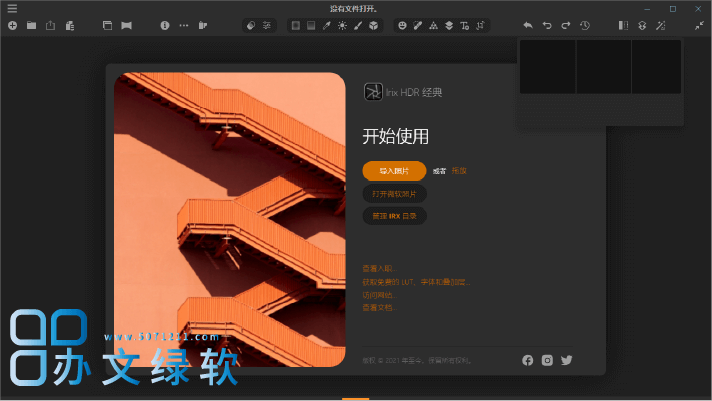Click the sun brightness icon
This screenshot has width=712, height=401.
point(342,25)
